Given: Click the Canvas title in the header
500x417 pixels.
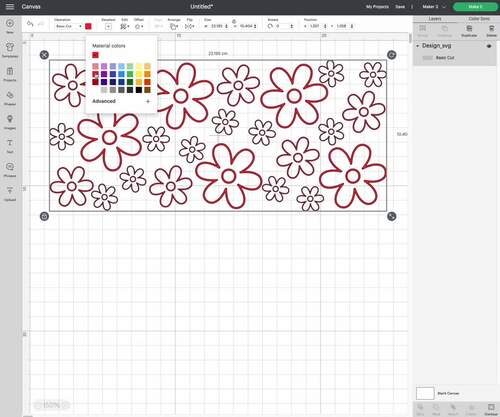Looking at the screenshot, I should (31, 6).
